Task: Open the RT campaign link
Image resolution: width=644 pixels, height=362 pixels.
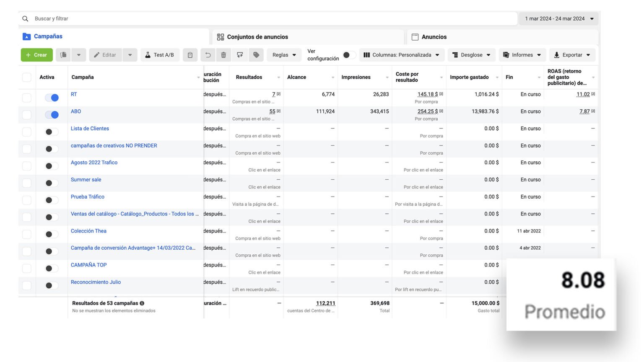Action: (x=74, y=94)
